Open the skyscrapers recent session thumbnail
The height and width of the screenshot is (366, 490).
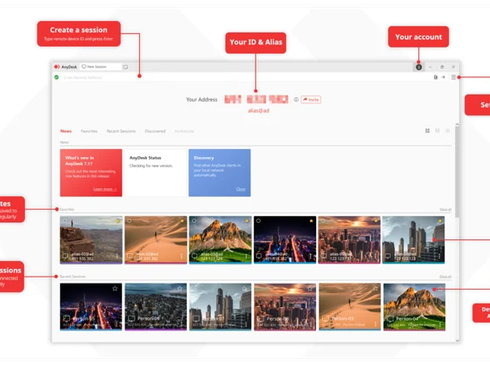pyautogui.click(x=220, y=307)
